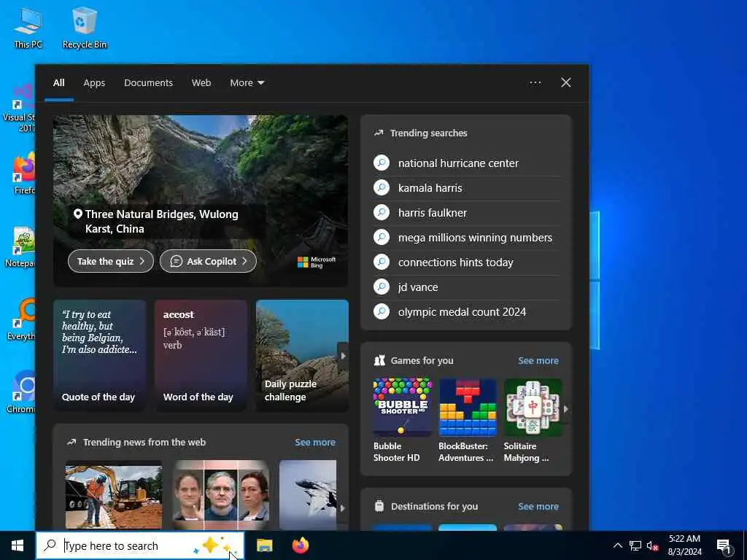Search mega millions winning numbers
The image size is (747, 560).
pyautogui.click(x=467, y=238)
